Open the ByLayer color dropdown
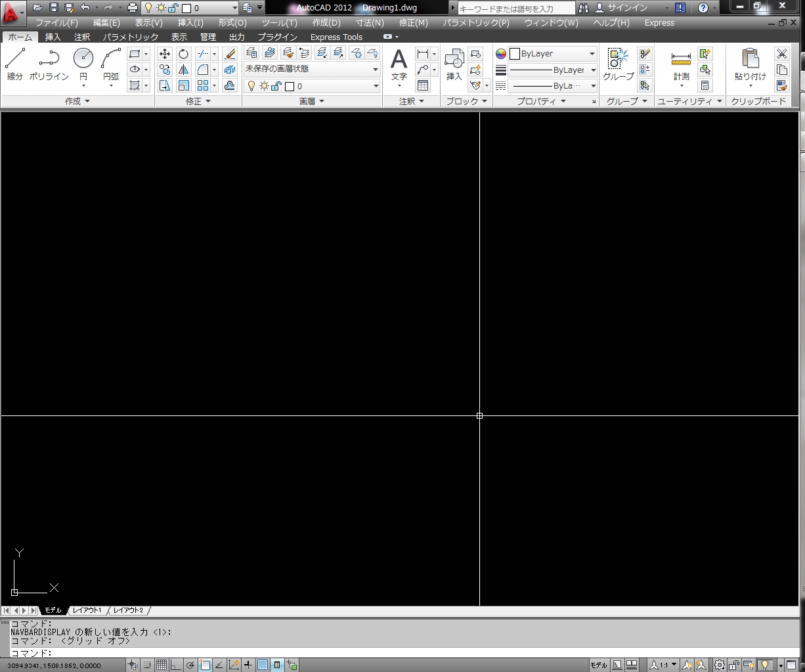Screen dimensions: 805x672 (x=552, y=54)
